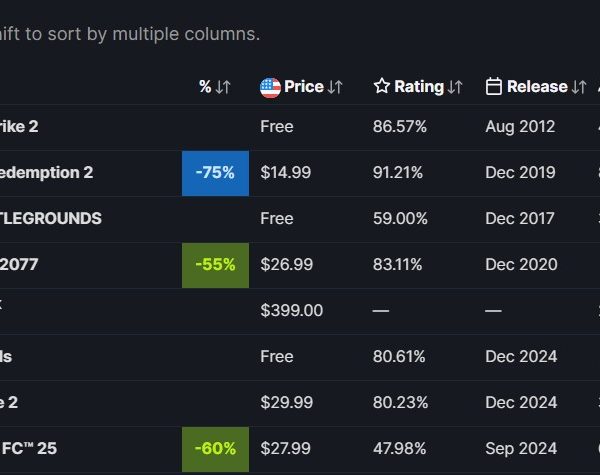The width and height of the screenshot is (600, 475).
Task: Select the 47.98% rating cell
Action: point(399,449)
